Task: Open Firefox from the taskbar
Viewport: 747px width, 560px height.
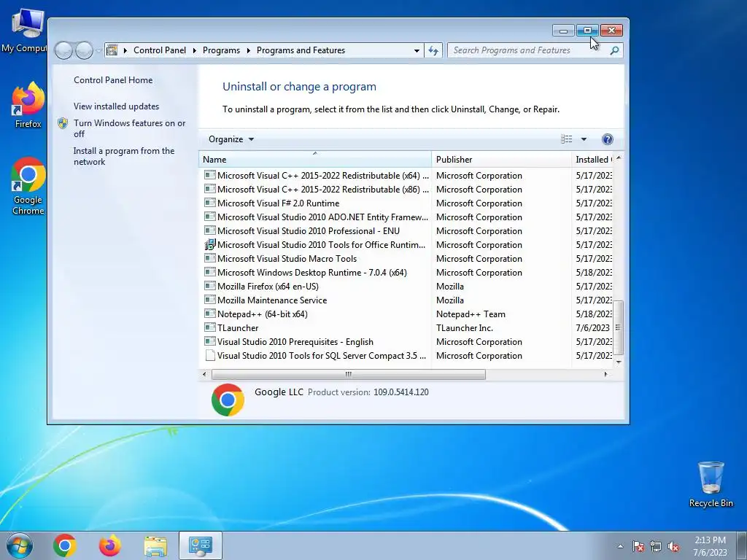Action: (x=109, y=545)
